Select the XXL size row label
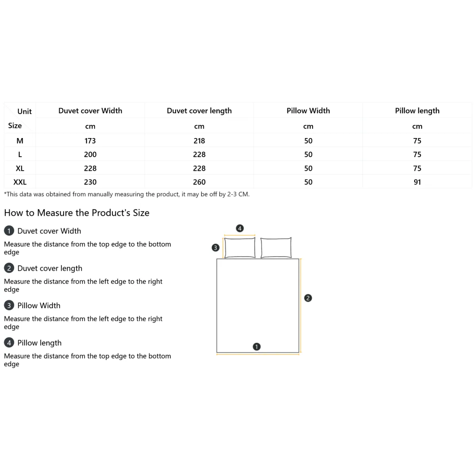The height and width of the screenshot is (476, 476). (20, 182)
